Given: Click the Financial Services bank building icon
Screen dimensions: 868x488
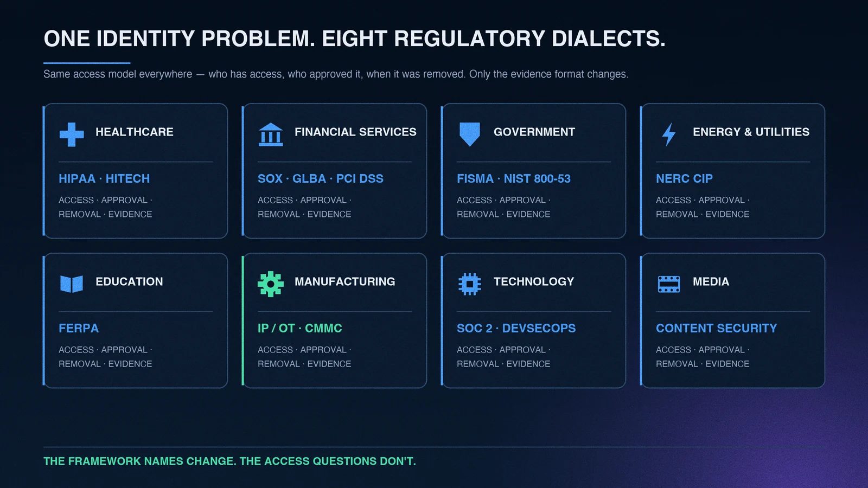Looking at the screenshot, I should 271,134.
